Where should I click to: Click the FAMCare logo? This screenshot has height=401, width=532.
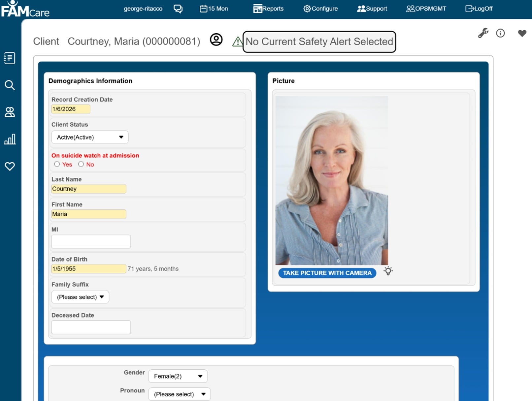point(25,9)
